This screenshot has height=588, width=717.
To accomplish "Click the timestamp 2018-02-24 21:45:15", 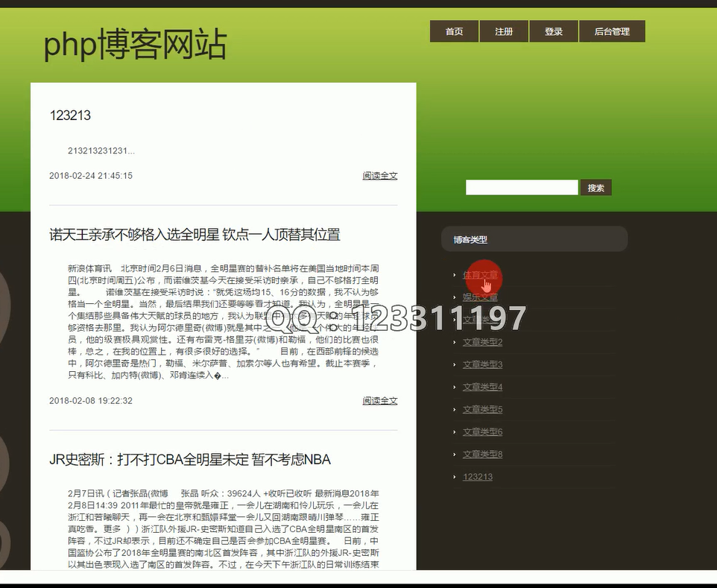I will [90, 176].
